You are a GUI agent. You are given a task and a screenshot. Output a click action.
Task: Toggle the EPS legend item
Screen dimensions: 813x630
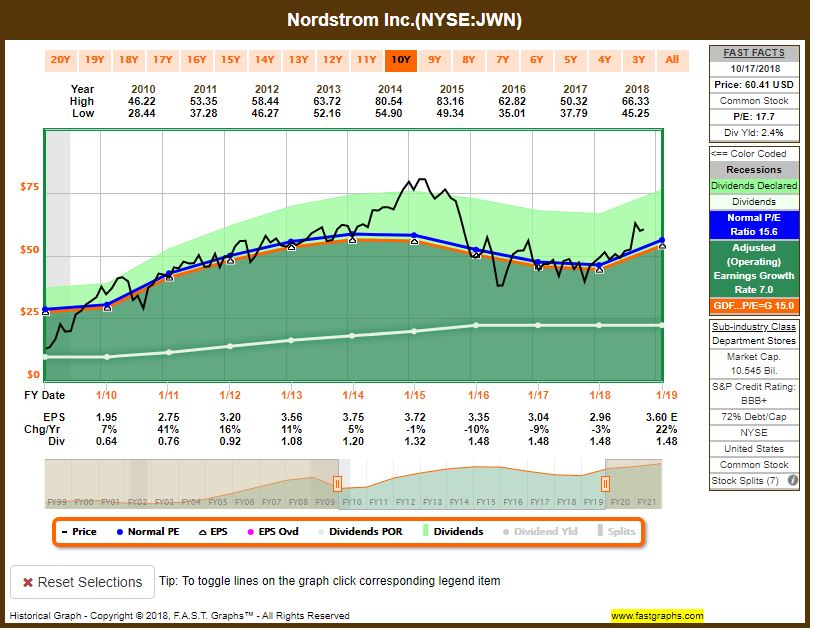pos(213,531)
